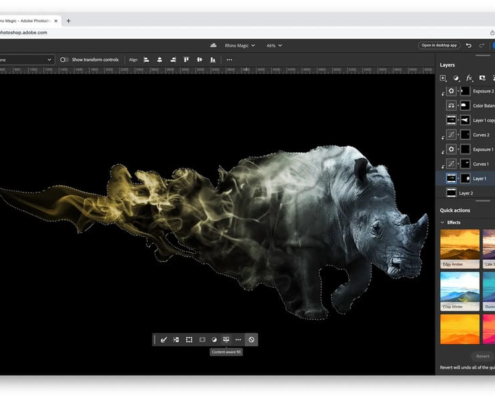Open a new browser tab
This screenshot has height=400, width=495.
(x=68, y=21)
